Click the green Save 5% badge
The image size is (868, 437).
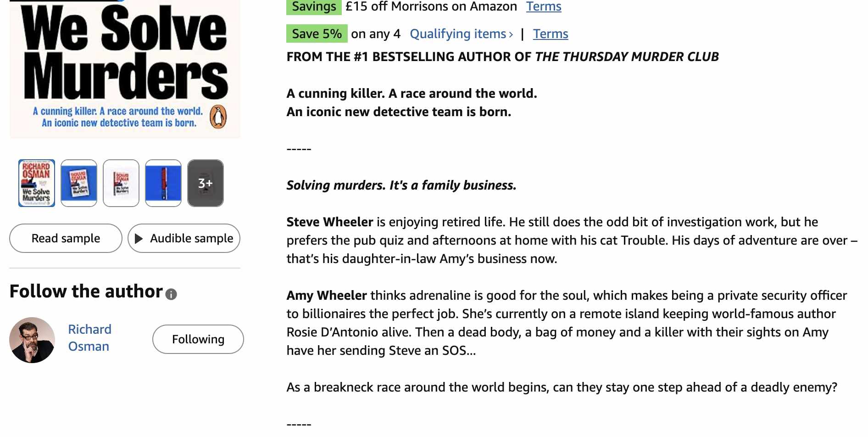coord(317,34)
